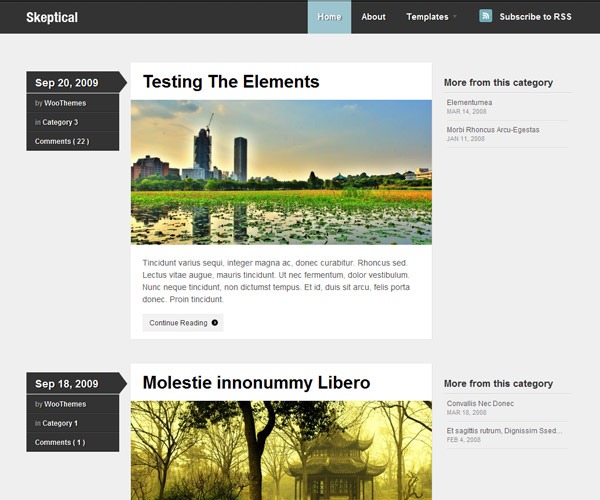Open the Testing The Elements post title
Viewport: 600px width, 500px height.
(x=231, y=81)
